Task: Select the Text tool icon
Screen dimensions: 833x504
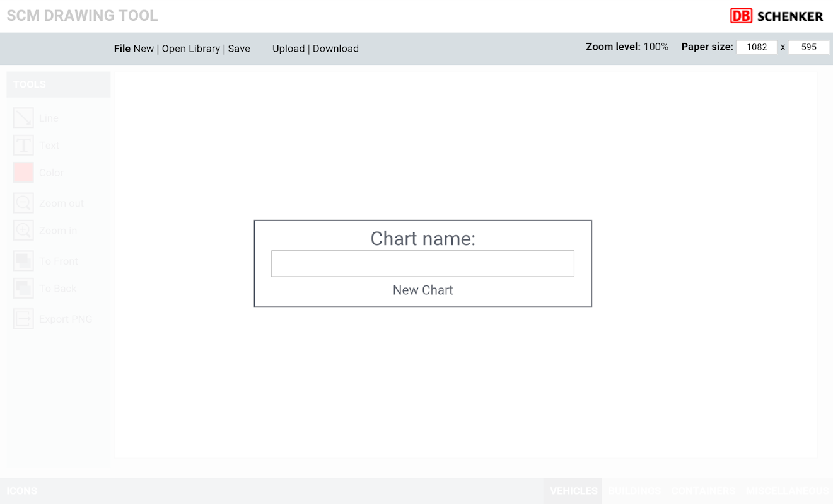Action: 23,145
